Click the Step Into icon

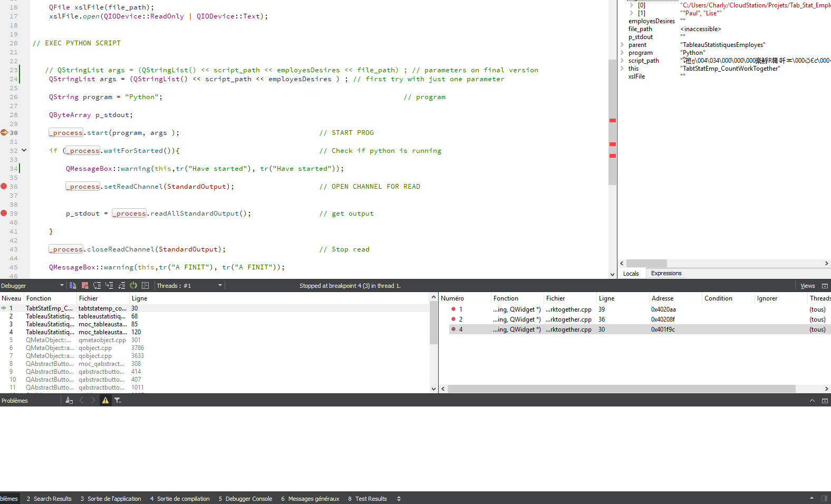coord(109,286)
